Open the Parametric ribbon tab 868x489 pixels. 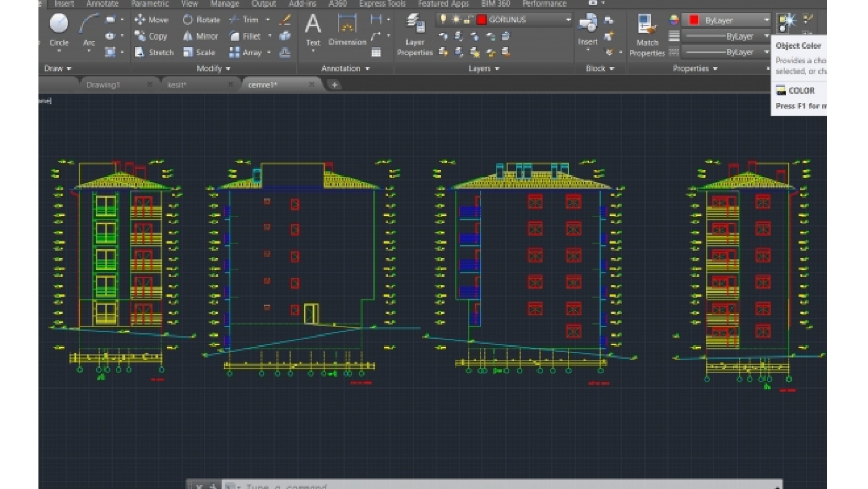click(149, 3)
